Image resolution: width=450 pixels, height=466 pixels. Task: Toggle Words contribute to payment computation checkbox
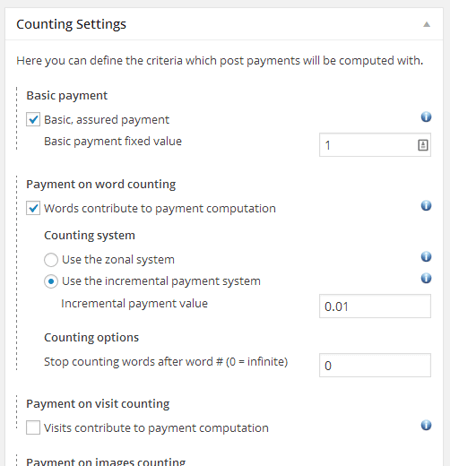[33, 208]
